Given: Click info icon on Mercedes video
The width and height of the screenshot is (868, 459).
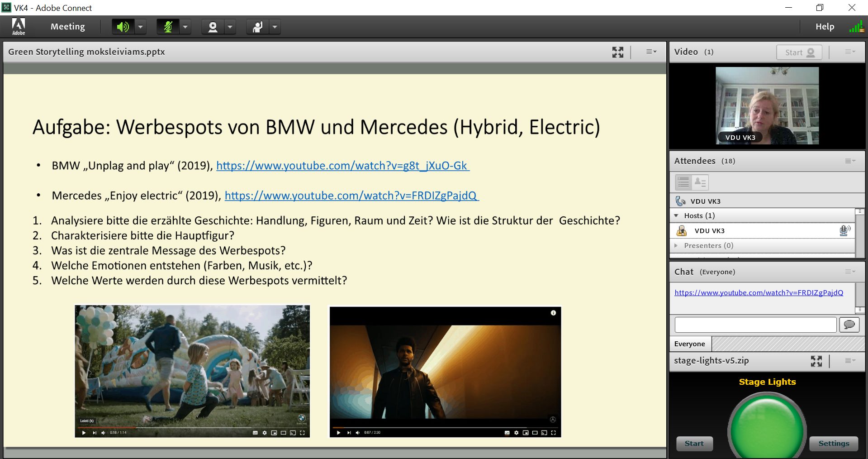Looking at the screenshot, I should coord(553,313).
